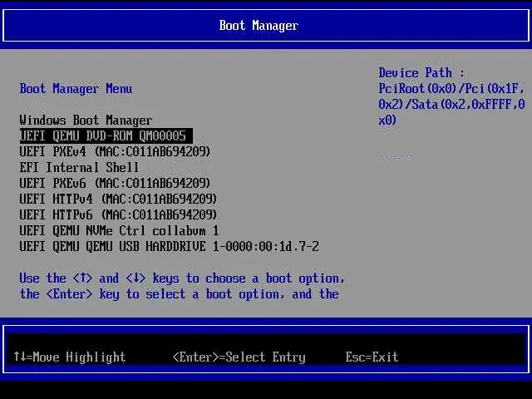The image size is (532, 399).
Task: Click the PciRoot device path value
Action: pos(451,105)
